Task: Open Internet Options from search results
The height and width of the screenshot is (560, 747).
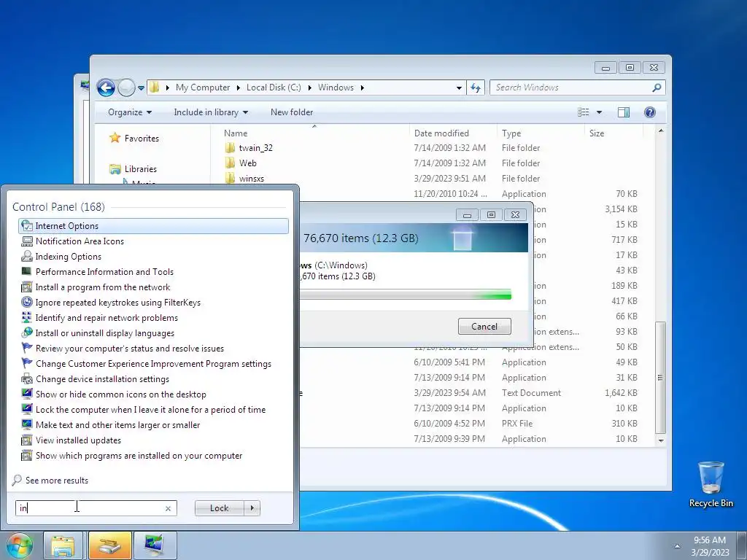Action: (153, 226)
